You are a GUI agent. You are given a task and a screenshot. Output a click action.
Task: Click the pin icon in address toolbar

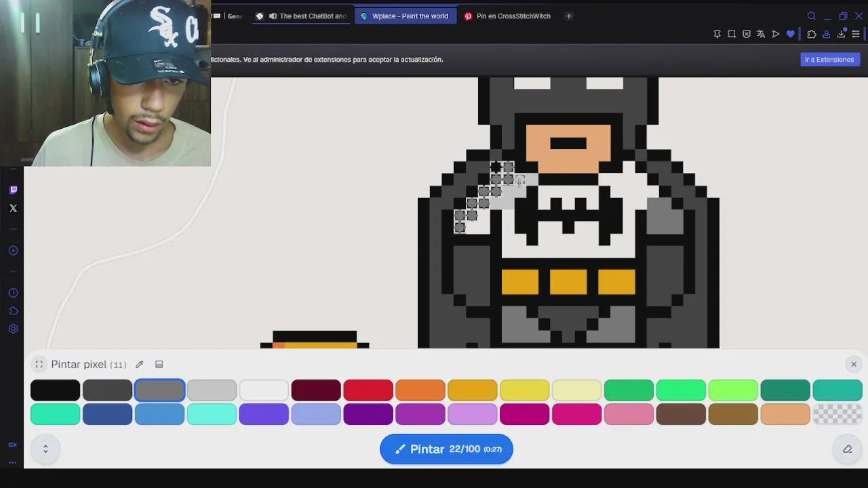pos(717,34)
